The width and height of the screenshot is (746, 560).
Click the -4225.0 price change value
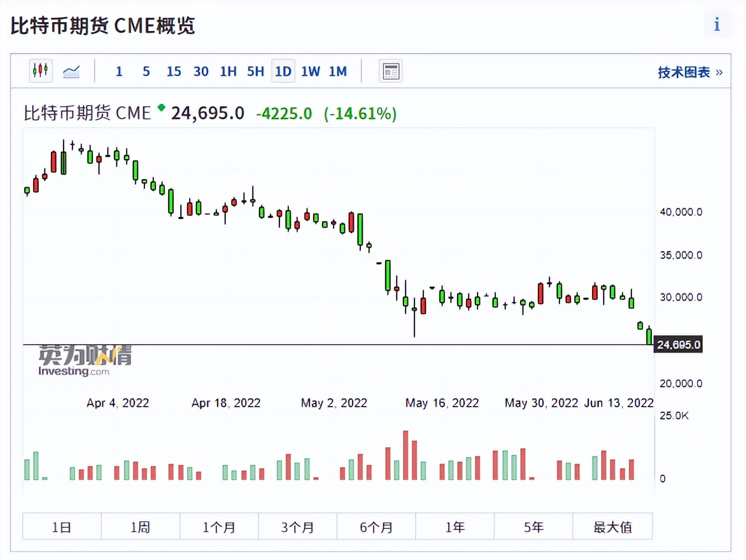click(x=284, y=114)
